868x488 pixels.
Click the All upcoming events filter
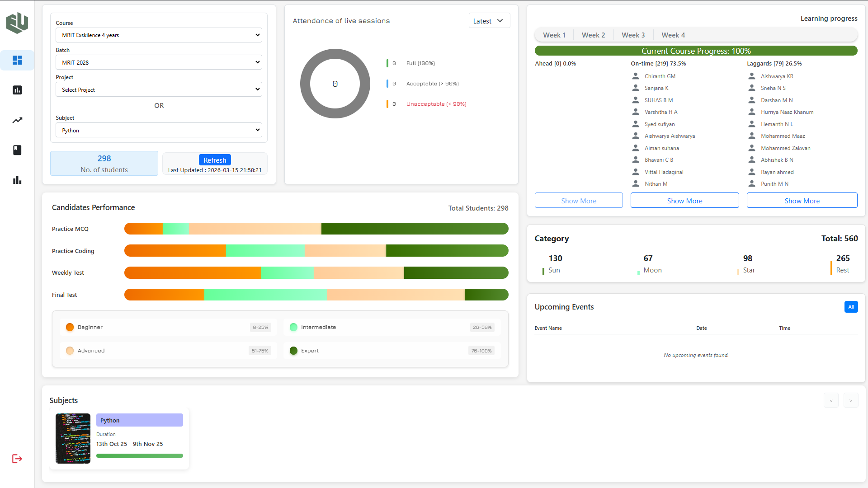(851, 307)
